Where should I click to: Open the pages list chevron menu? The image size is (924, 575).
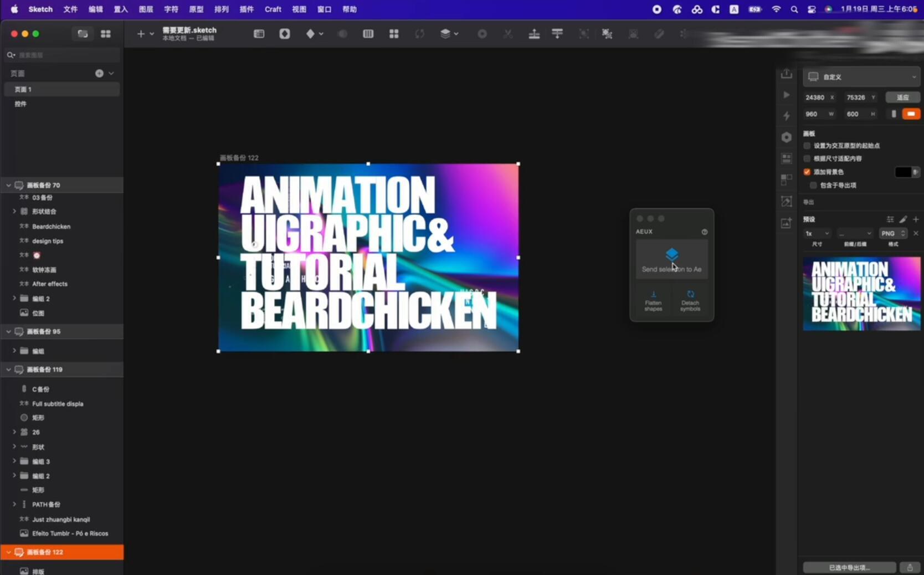(x=111, y=73)
